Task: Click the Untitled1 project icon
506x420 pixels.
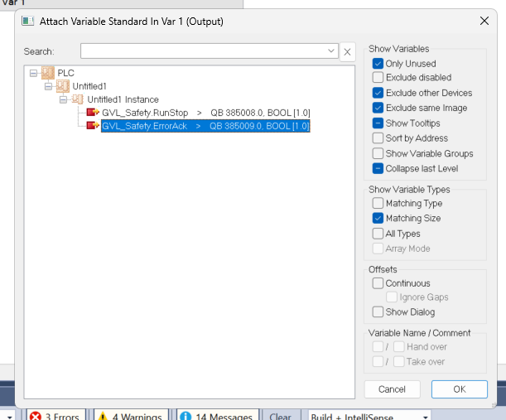Action: (63, 86)
